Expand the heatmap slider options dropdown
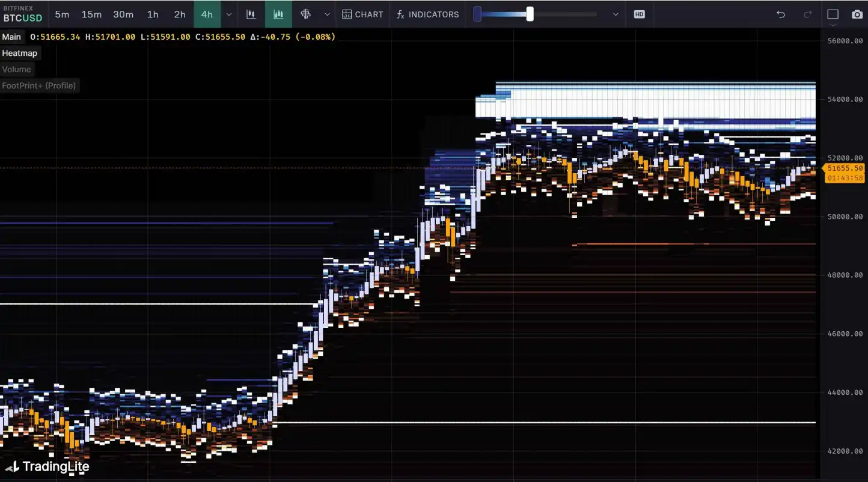 [x=616, y=14]
